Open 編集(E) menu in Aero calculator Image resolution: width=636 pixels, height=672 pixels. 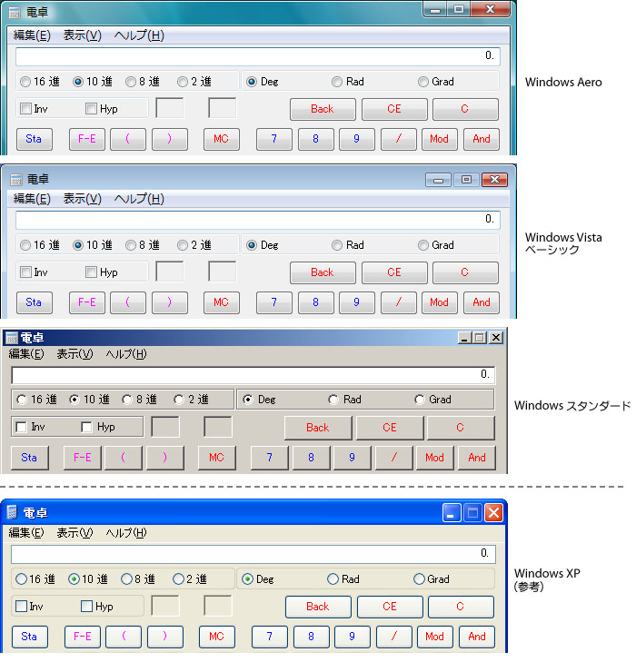pos(32,35)
